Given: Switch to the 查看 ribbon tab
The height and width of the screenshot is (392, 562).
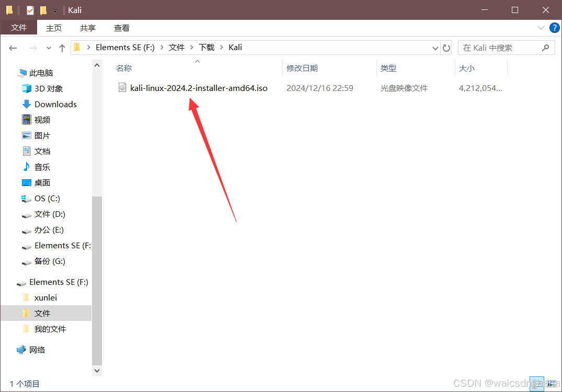Looking at the screenshot, I should click(x=121, y=28).
